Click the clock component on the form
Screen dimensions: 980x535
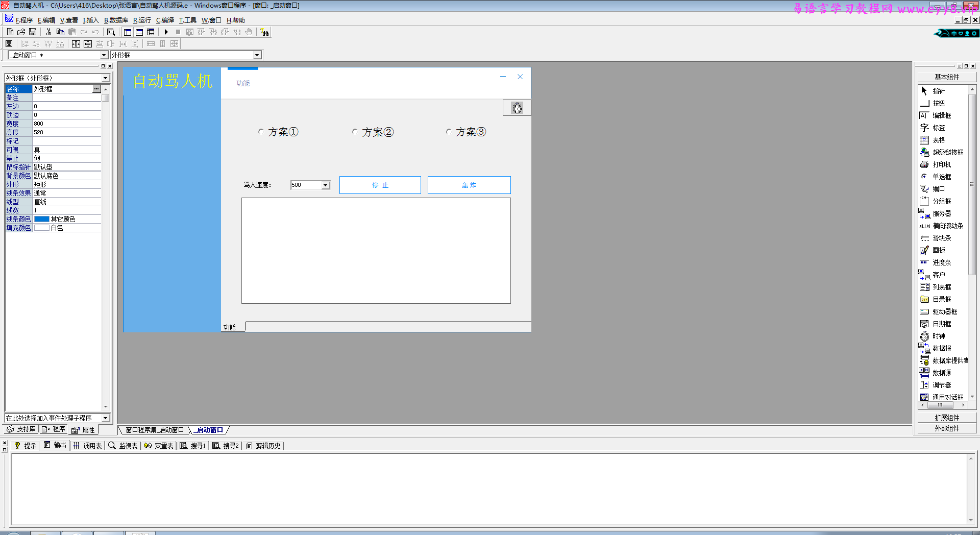517,108
